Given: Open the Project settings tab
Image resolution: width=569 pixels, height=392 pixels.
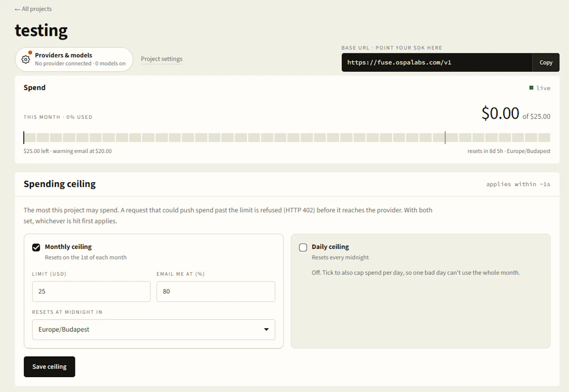Looking at the screenshot, I should 161,59.
